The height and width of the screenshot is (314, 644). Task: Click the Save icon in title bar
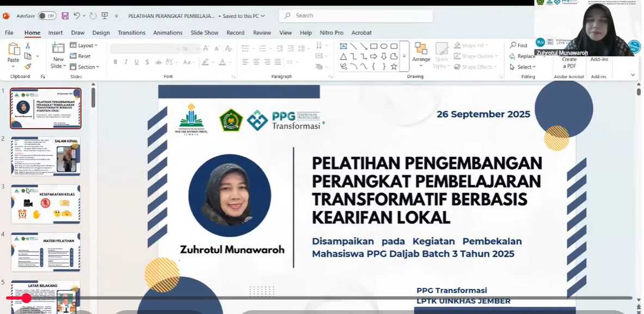click(x=65, y=16)
